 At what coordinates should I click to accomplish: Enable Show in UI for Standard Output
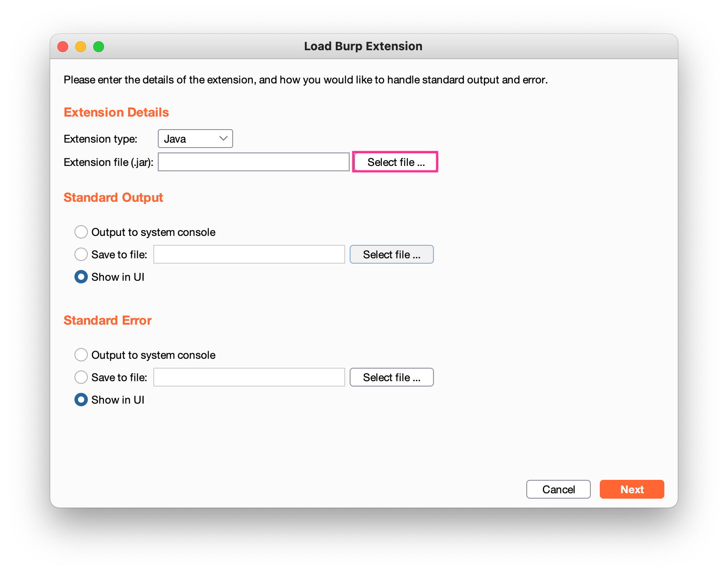tap(81, 277)
